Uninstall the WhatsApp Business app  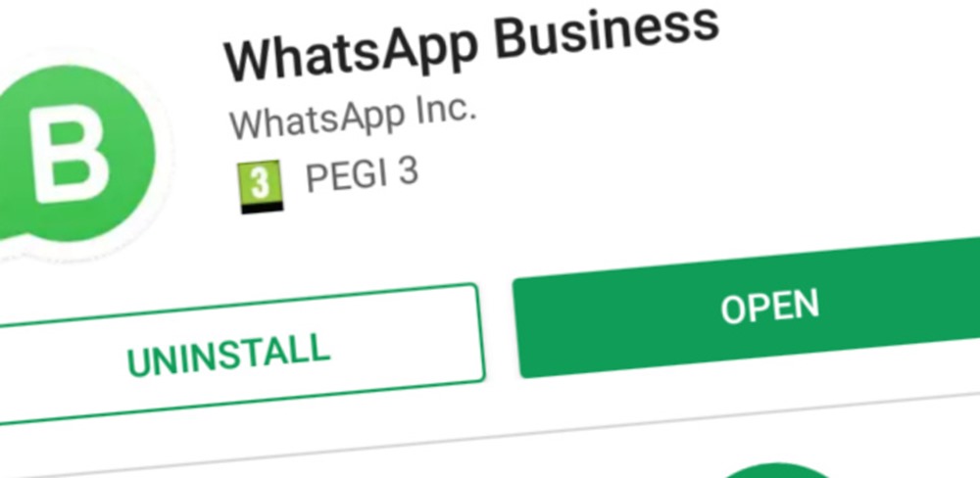tap(239, 355)
